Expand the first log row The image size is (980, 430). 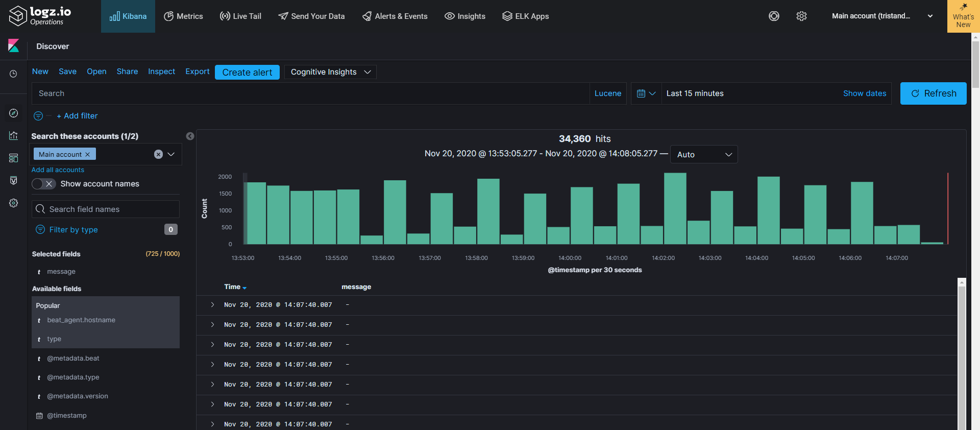point(213,305)
